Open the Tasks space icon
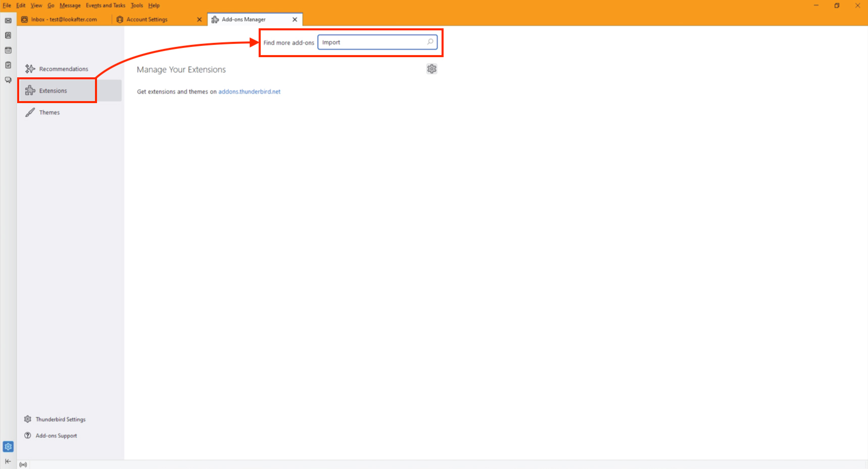Screen dimensions: 868x469 pyautogui.click(x=8, y=65)
